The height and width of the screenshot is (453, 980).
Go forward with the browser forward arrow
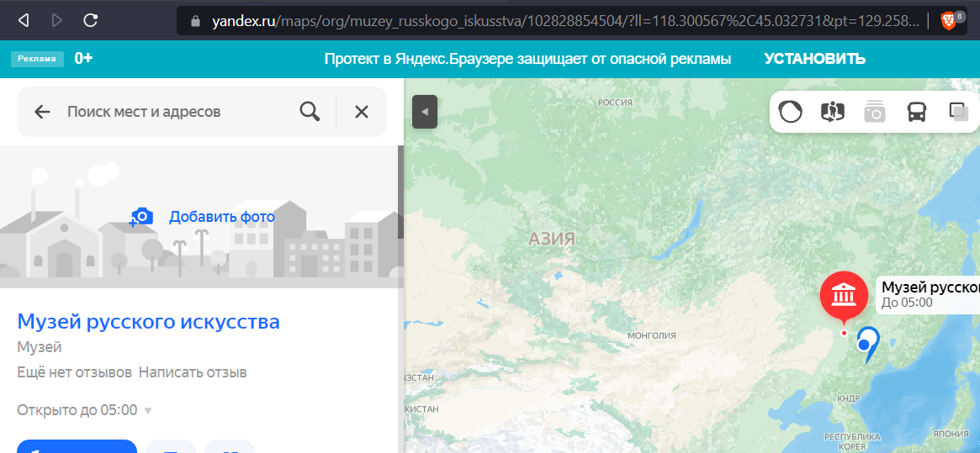click(x=57, y=21)
